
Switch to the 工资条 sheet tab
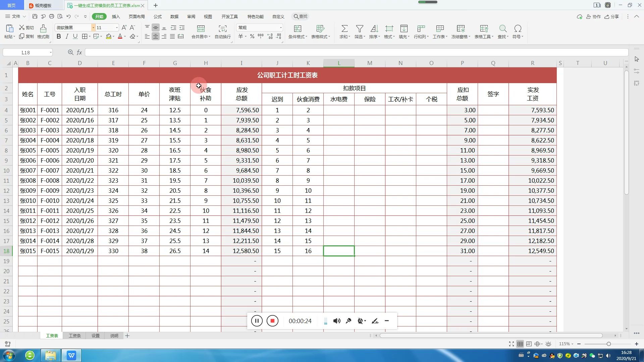[74, 336]
